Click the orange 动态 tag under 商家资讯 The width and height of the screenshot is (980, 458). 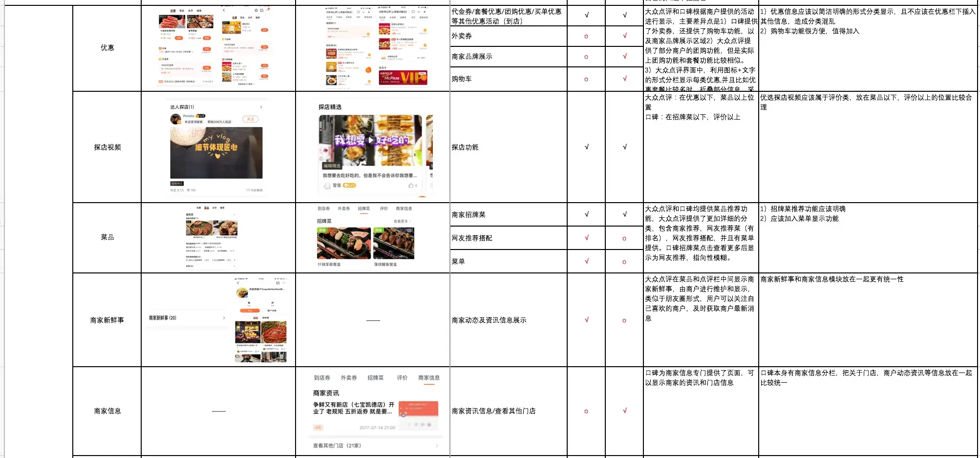click(x=318, y=428)
